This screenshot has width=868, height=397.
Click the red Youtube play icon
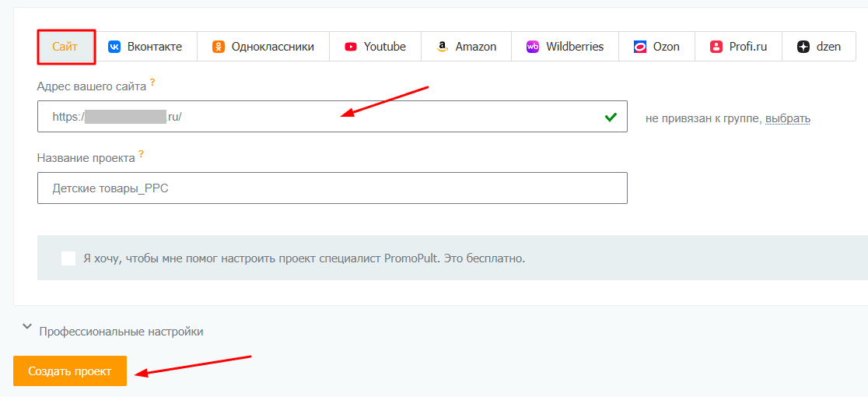pyautogui.click(x=351, y=47)
